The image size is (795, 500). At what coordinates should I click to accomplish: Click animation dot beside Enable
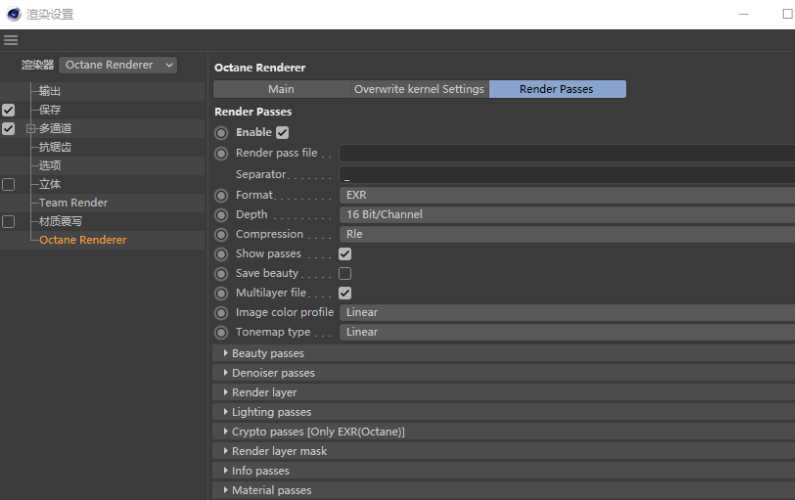[x=221, y=133]
